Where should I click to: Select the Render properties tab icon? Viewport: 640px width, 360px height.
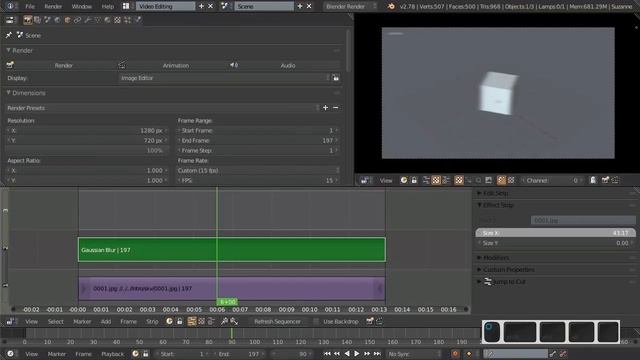[x=27, y=20]
